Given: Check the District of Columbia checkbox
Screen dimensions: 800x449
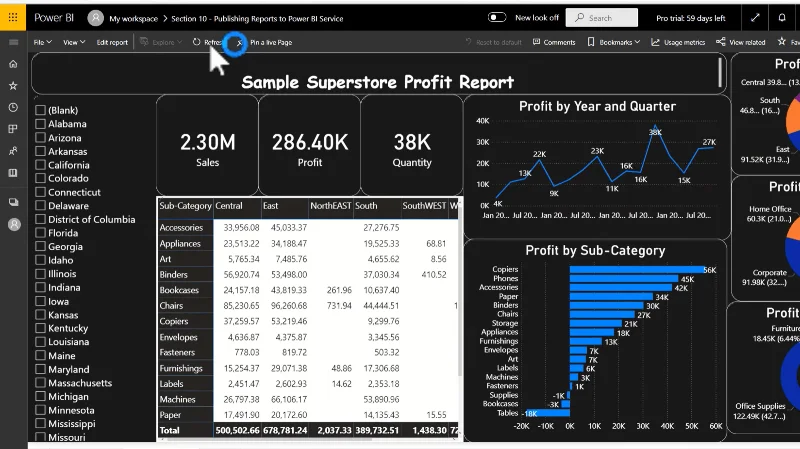Looking at the screenshot, I should tap(40, 219).
